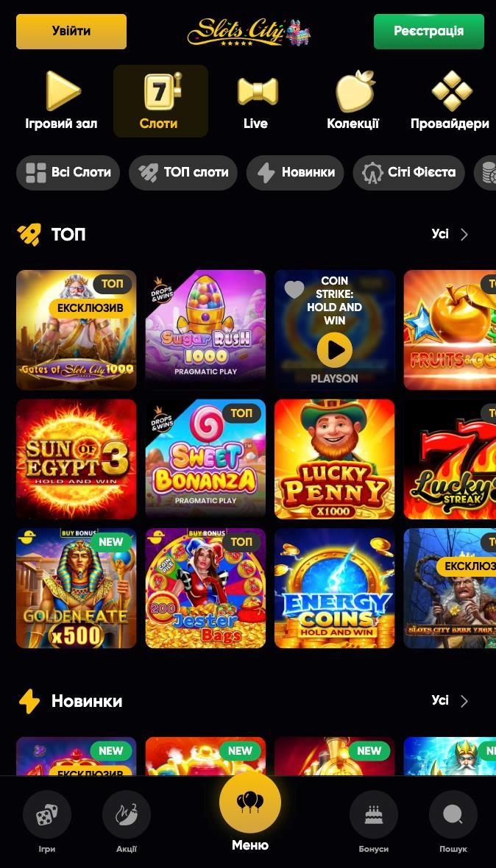This screenshot has height=868, width=496.
Task: Click the Увійти login button
Action: (71, 32)
